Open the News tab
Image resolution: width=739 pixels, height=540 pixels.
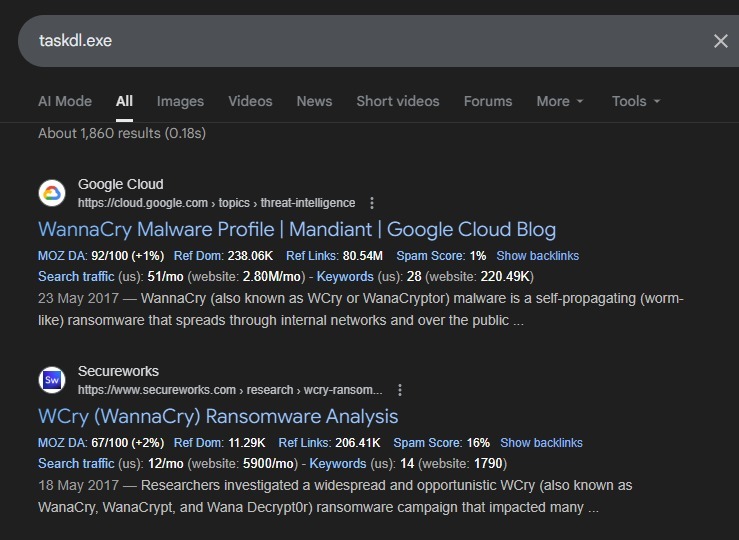pyautogui.click(x=314, y=101)
